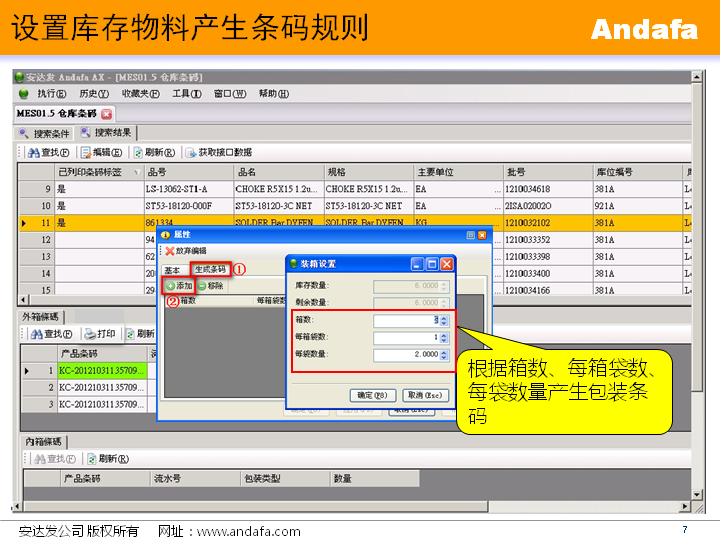The width and height of the screenshot is (720, 540).
Task: Select the 基本 tab in properties dialog
Action: point(172,270)
